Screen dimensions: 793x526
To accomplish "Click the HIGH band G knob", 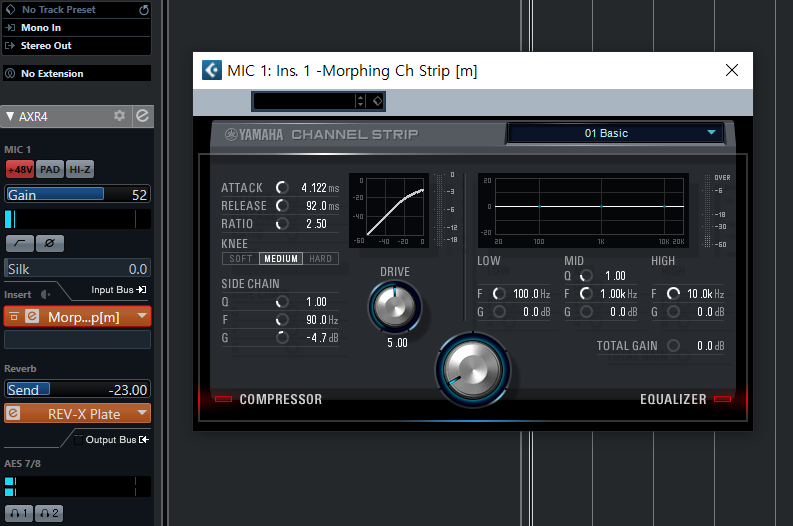I will pos(673,312).
